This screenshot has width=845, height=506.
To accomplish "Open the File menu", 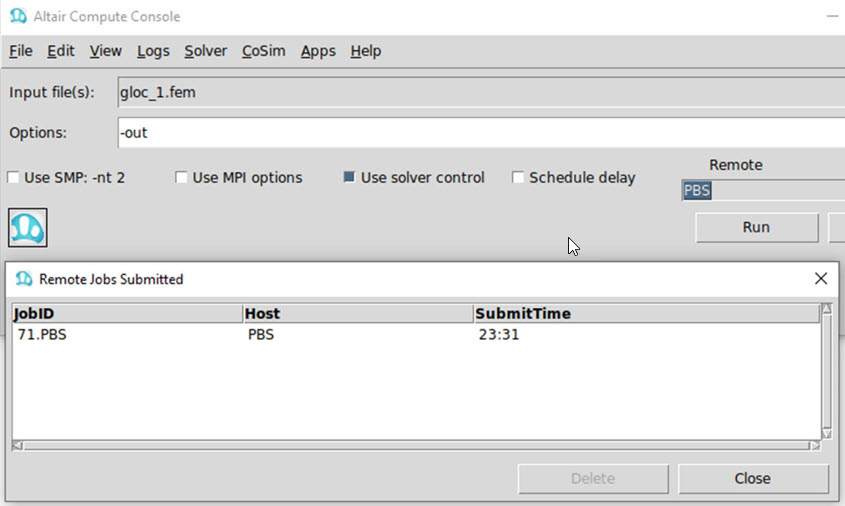I will [x=20, y=51].
